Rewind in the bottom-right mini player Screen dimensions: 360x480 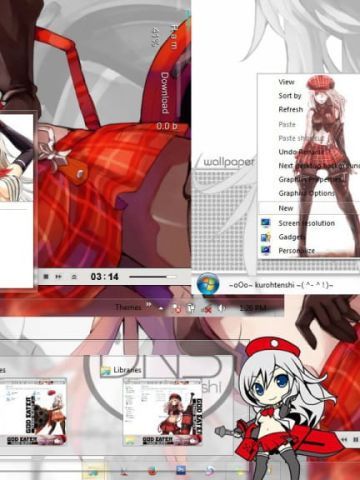344,439
